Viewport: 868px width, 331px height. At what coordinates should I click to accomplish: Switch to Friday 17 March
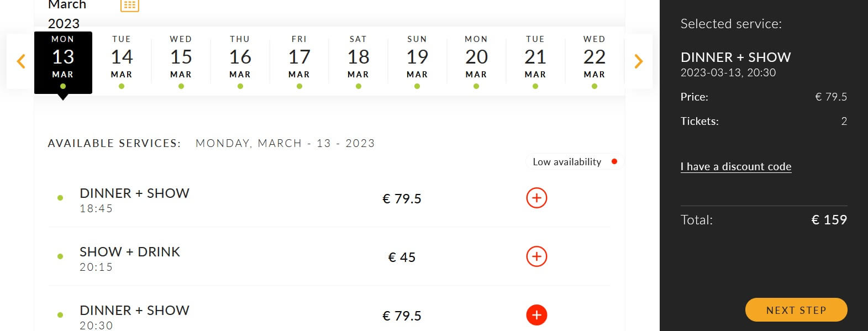(x=299, y=61)
